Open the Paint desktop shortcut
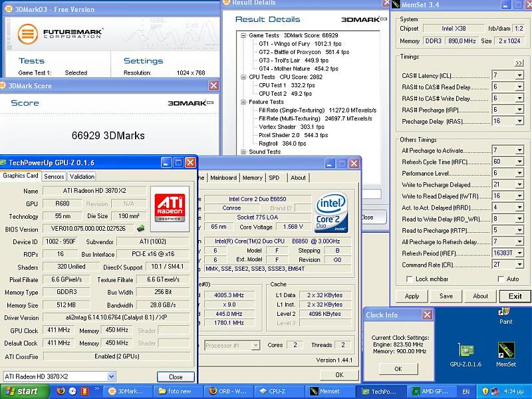Image resolution: width=532 pixels, height=399 pixels. pos(505,315)
